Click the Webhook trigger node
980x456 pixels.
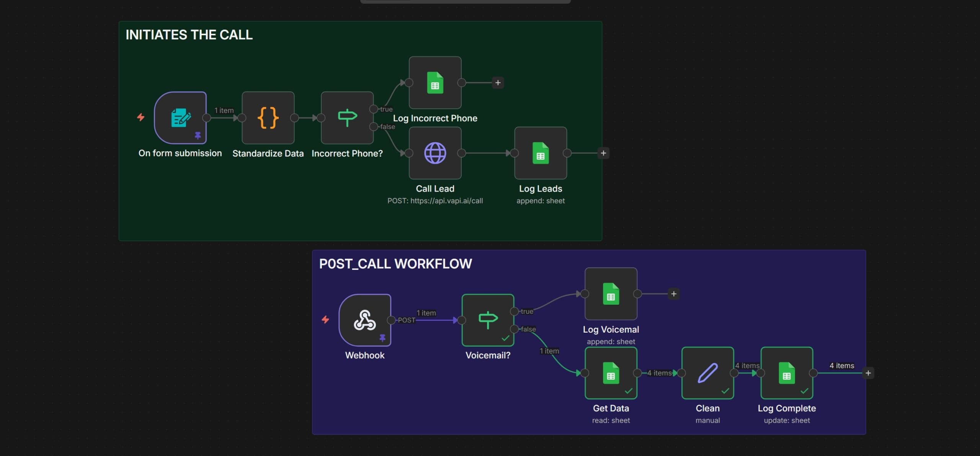(x=364, y=320)
